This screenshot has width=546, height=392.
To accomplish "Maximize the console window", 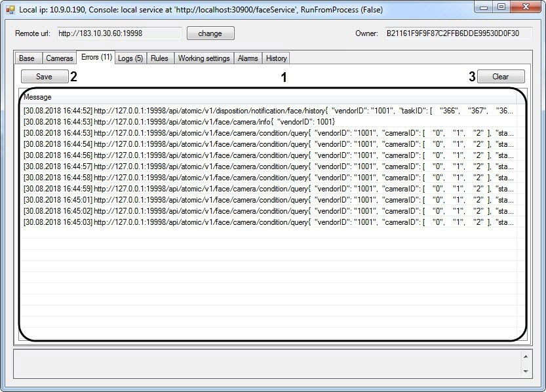I will 501,7.
